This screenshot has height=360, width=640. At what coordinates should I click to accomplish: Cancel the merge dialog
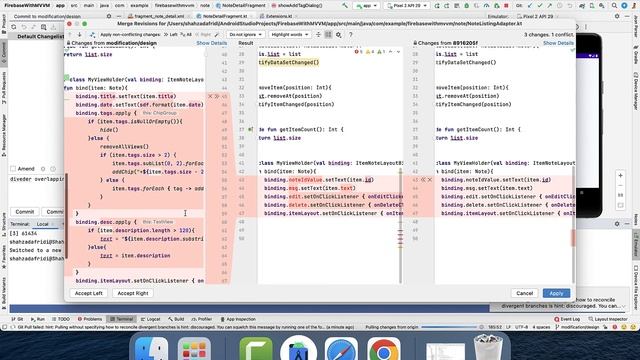click(524, 293)
